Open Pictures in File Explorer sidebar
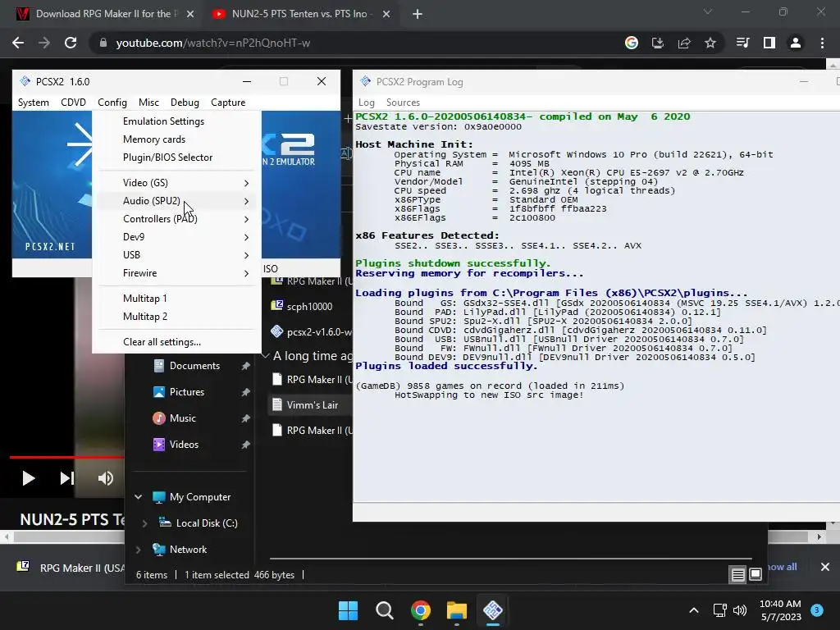Image resolution: width=840 pixels, height=630 pixels. (186, 392)
